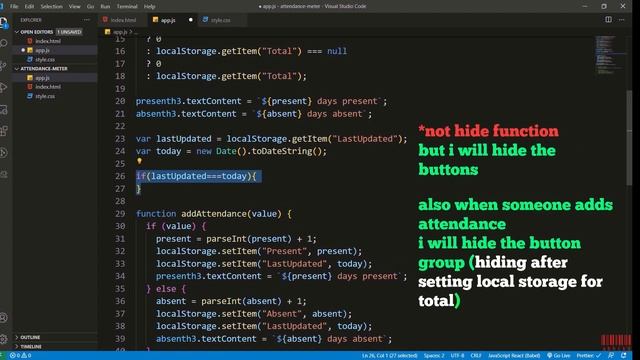Open the File menu
The width and height of the screenshot is (640, 360).
(x=14, y=6)
